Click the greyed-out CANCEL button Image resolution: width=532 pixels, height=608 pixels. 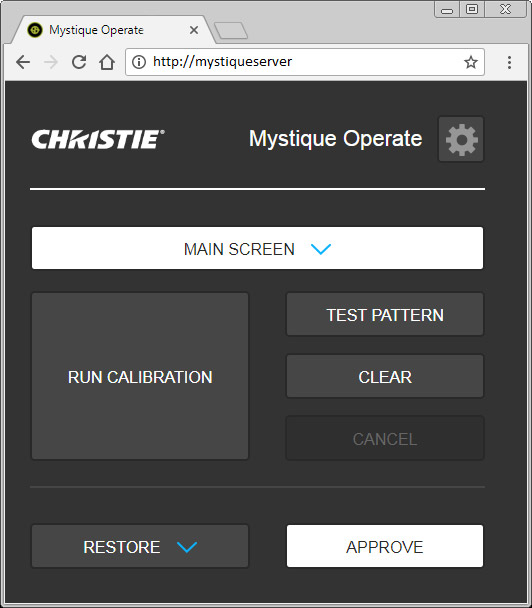point(385,438)
